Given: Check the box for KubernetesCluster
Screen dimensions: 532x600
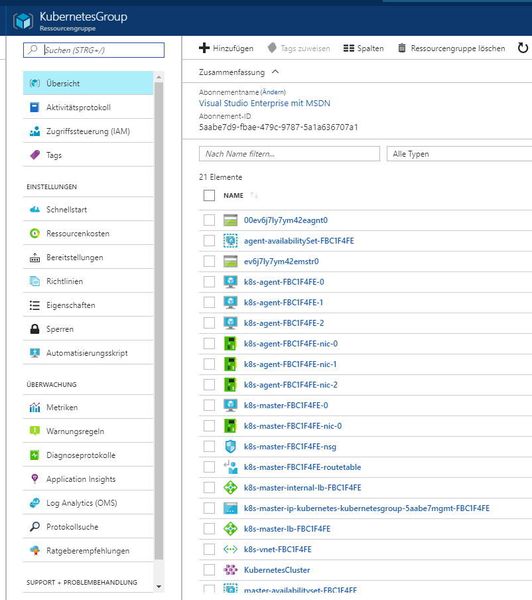Looking at the screenshot, I should 209,570.
